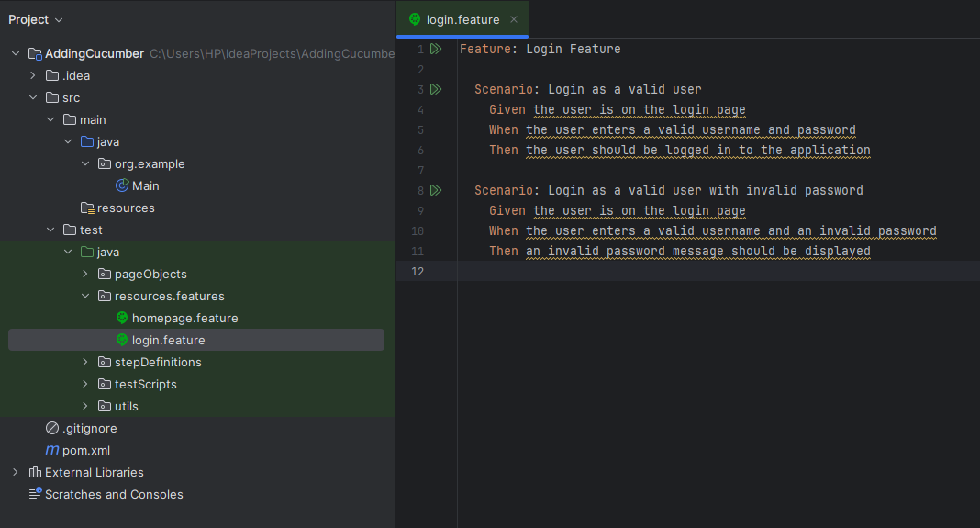Click step 'an invalid password message should be displayed'
Screen dimensions: 980x528
(698, 251)
